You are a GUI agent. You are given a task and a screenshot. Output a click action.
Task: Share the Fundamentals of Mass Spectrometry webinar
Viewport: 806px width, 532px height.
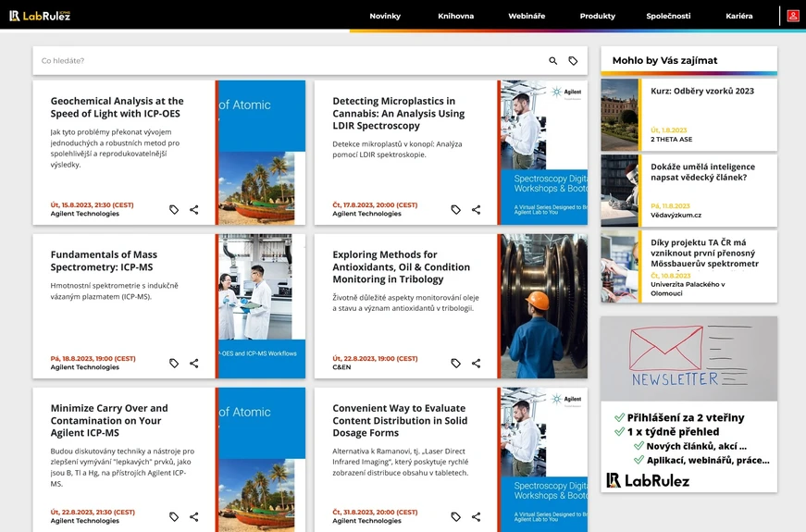pyautogui.click(x=193, y=364)
